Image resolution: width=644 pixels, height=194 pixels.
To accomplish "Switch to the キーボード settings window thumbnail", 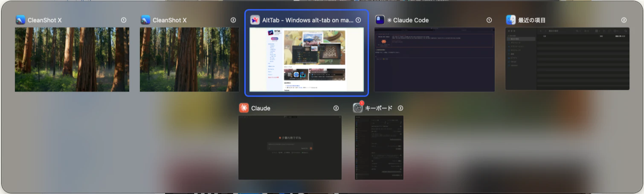I will [379, 148].
